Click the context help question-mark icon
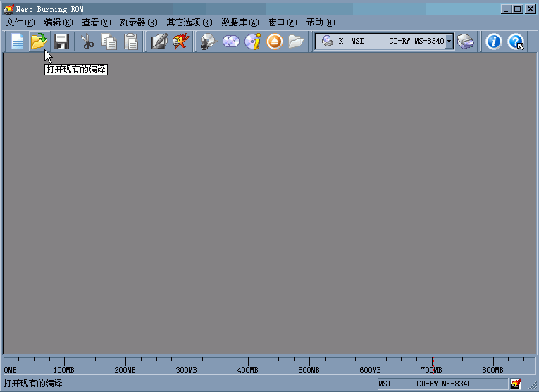 pos(516,42)
